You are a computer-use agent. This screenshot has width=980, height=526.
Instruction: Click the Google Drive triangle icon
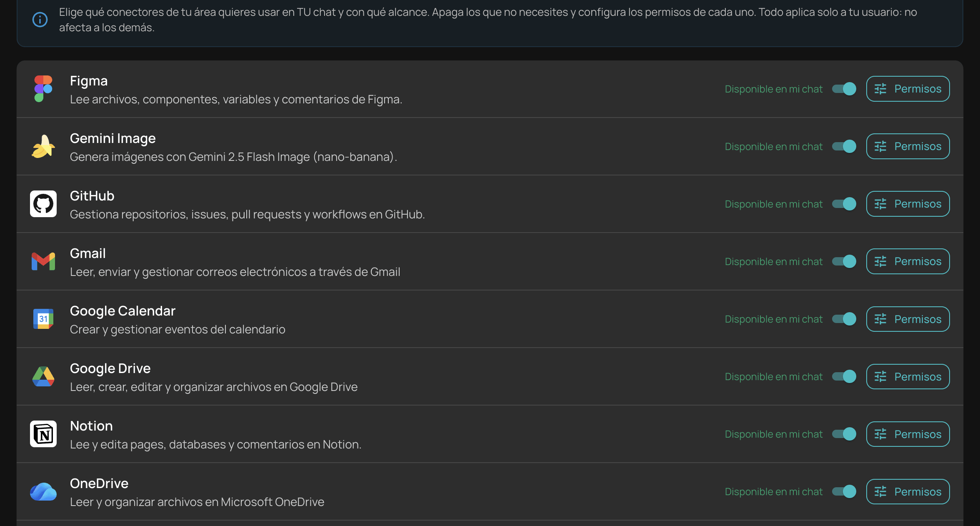click(43, 376)
